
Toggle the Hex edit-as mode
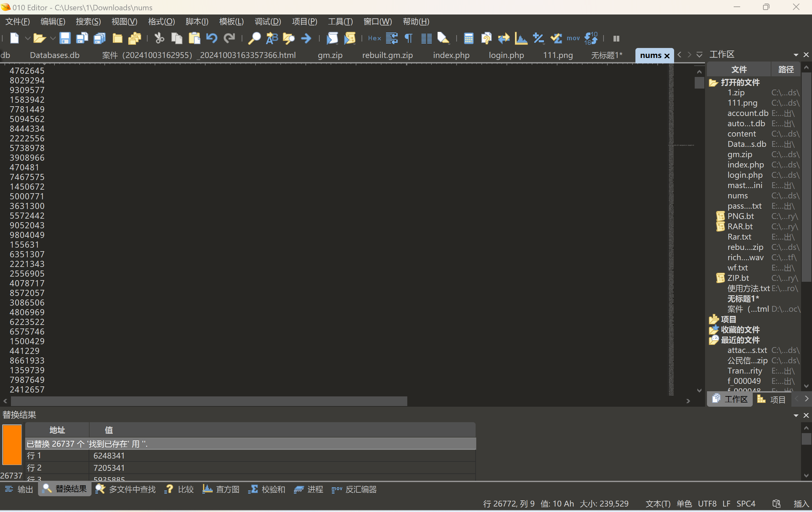point(374,38)
